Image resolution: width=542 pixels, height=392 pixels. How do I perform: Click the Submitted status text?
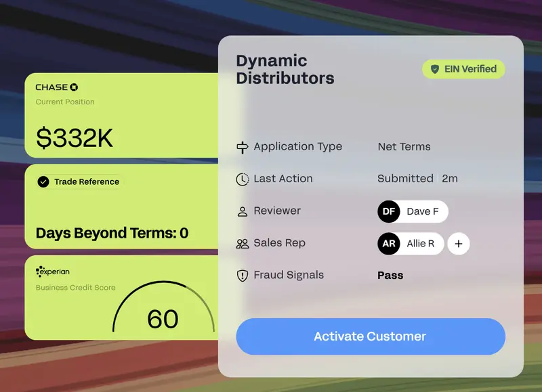(405, 179)
